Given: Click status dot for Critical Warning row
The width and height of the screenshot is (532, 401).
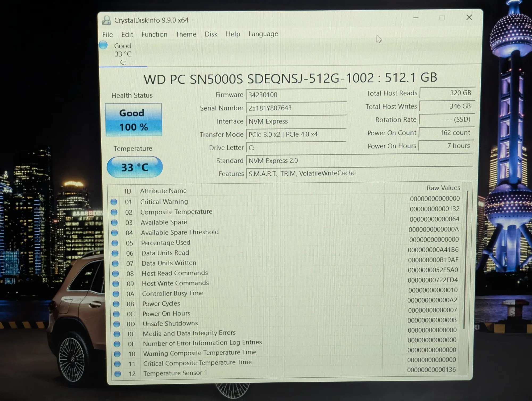Looking at the screenshot, I should click(x=114, y=202).
